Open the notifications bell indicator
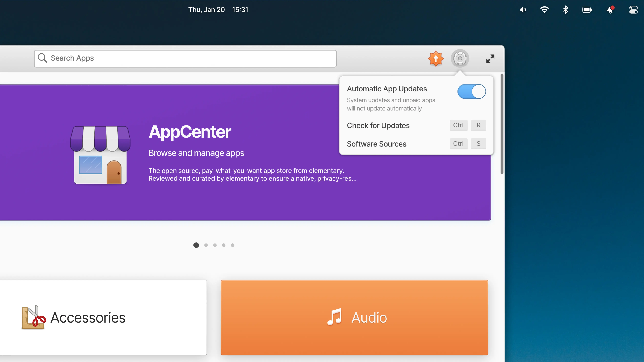 (x=610, y=10)
